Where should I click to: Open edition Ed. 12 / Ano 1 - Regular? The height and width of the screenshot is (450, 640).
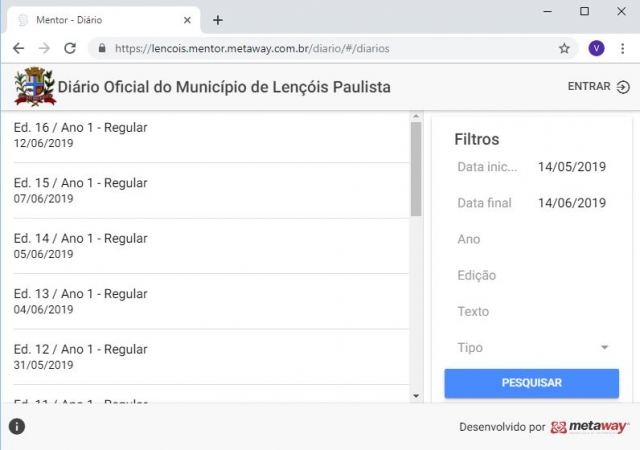(x=211, y=357)
